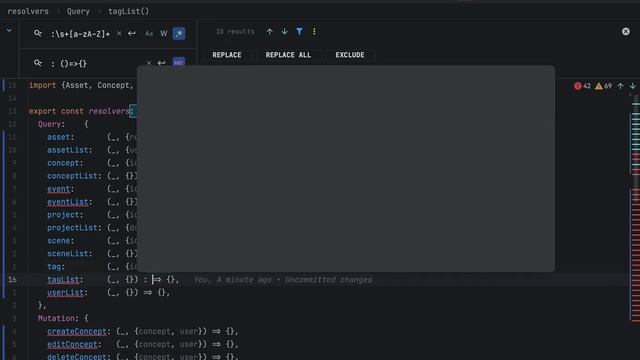Open search history in the find field
This screenshot has height=360, width=640.
coord(38,33)
